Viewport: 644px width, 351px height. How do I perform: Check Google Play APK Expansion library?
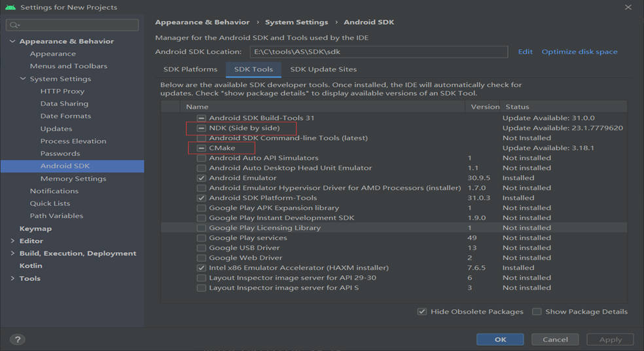point(202,208)
